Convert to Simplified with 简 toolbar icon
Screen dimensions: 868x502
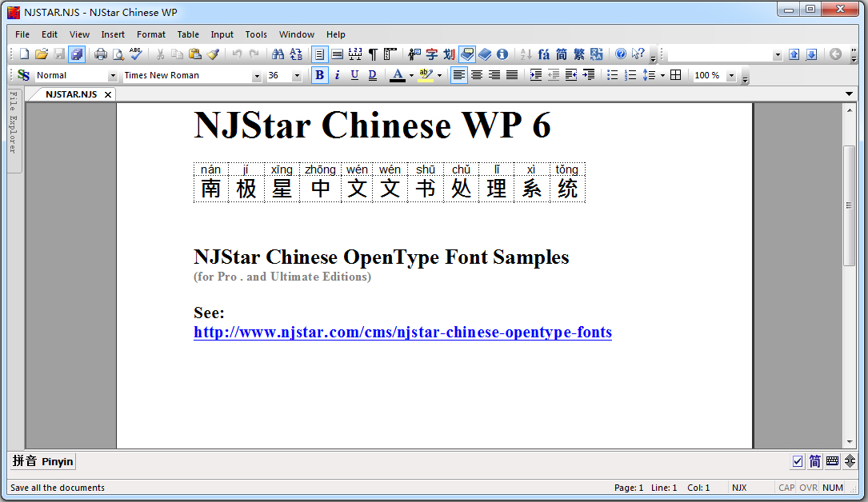(x=562, y=54)
